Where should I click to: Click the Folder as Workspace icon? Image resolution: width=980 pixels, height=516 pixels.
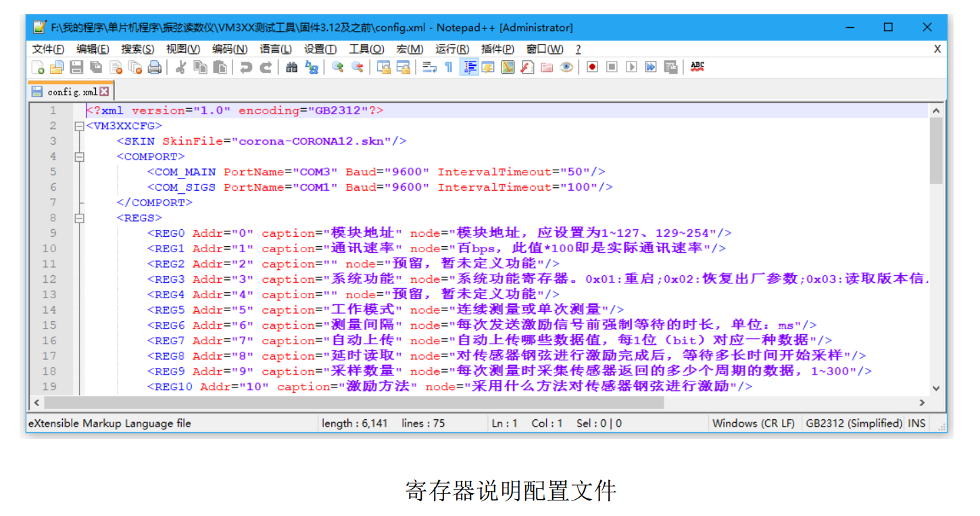click(x=547, y=67)
